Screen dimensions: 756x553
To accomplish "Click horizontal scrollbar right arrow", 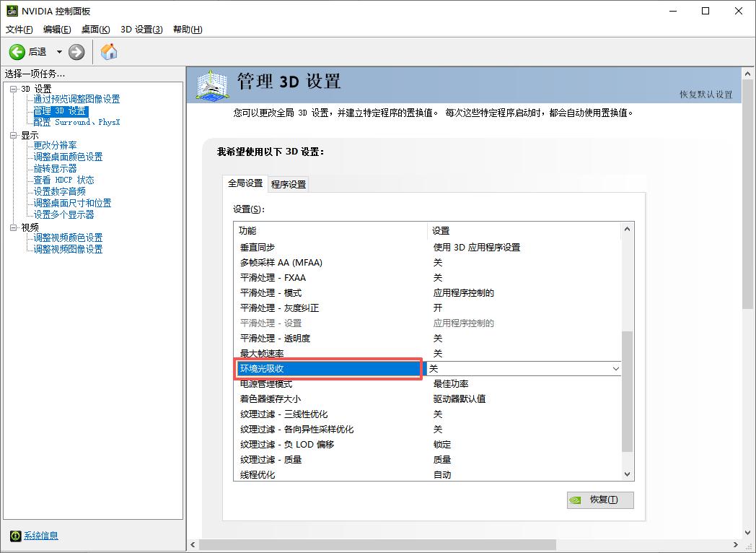I will pyautogui.click(x=735, y=545).
